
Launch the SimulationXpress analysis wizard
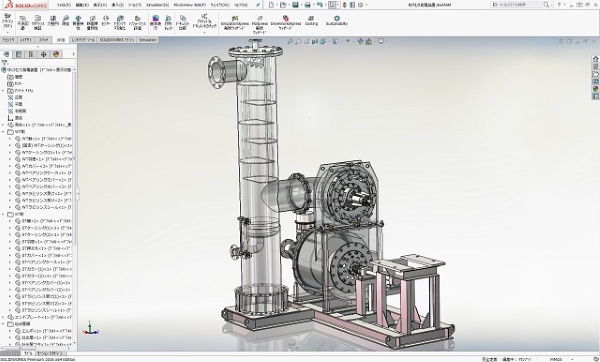point(235,23)
